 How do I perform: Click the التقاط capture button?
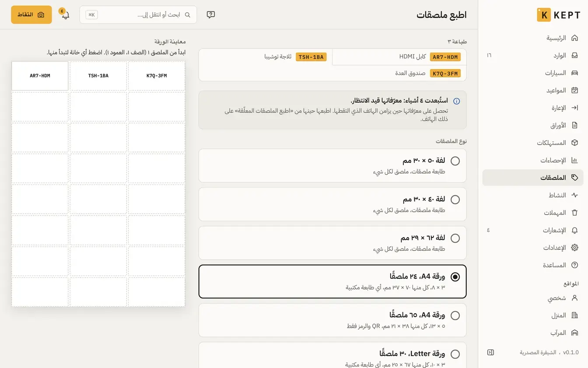pyautogui.click(x=31, y=14)
